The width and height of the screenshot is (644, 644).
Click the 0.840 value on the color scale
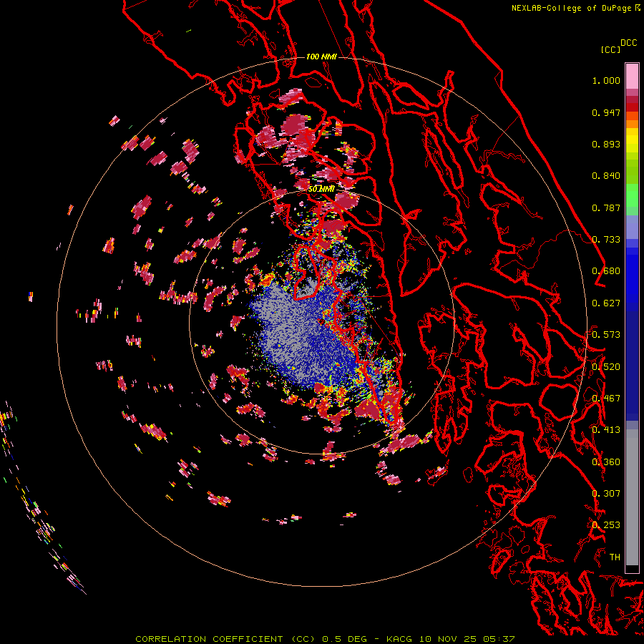[x=606, y=176]
